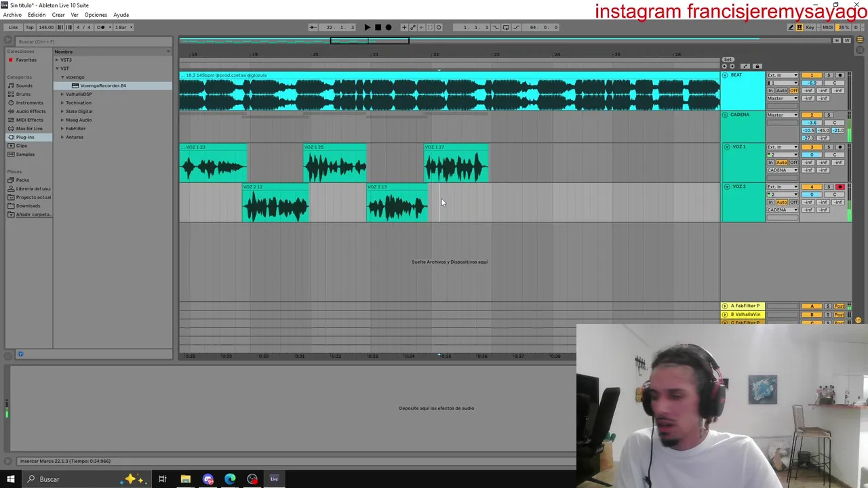Toggle Draw Mode pencil icon
Viewport: 868px width, 488px height.
click(791, 27)
